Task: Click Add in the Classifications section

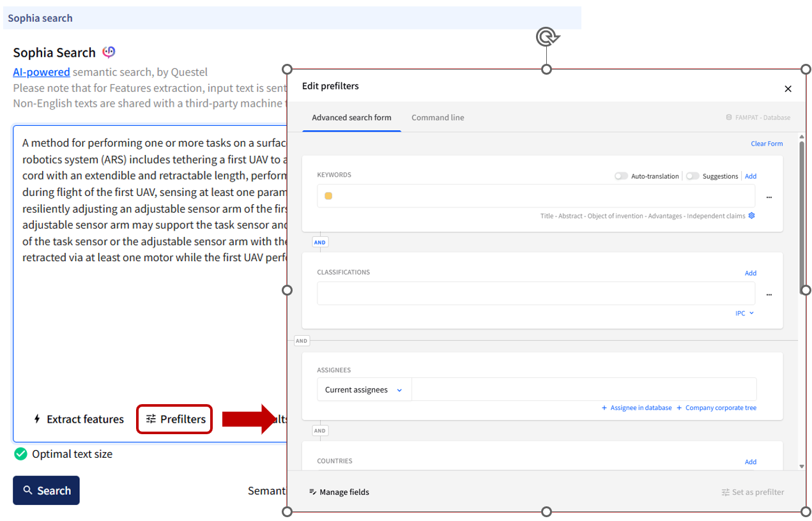Action: [751, 273]
